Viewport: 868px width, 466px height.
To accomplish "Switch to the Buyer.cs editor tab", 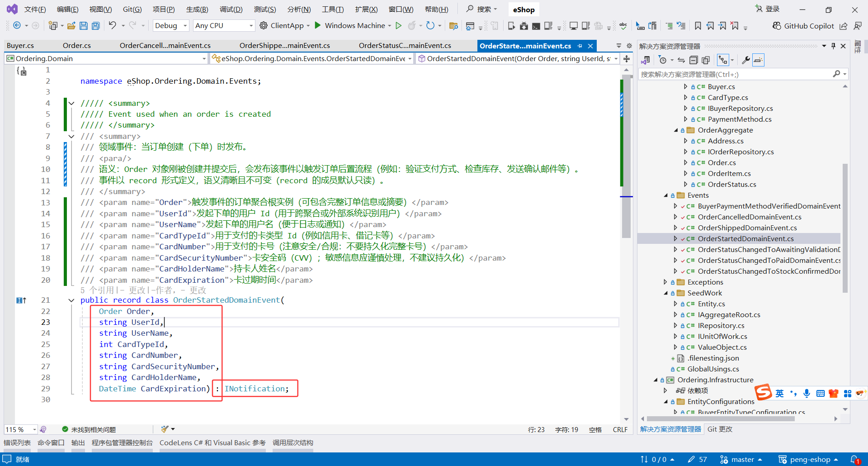I will (x=20, y=46).
